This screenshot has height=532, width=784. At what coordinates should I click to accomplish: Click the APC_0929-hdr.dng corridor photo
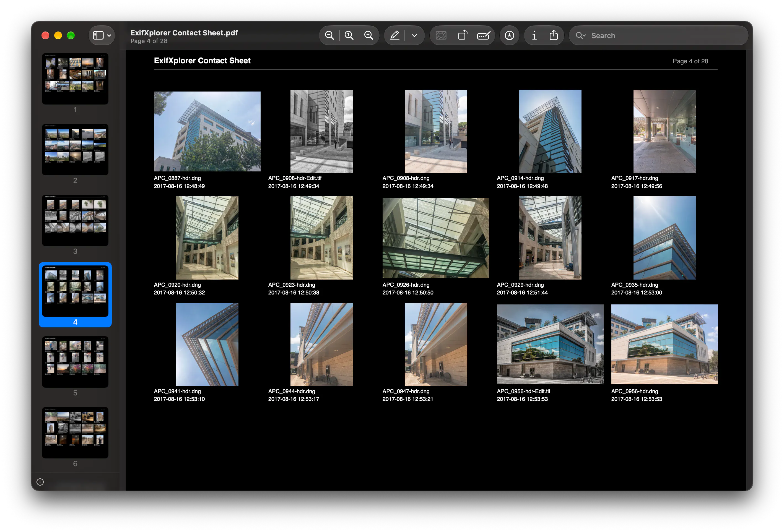pos(550,238)
